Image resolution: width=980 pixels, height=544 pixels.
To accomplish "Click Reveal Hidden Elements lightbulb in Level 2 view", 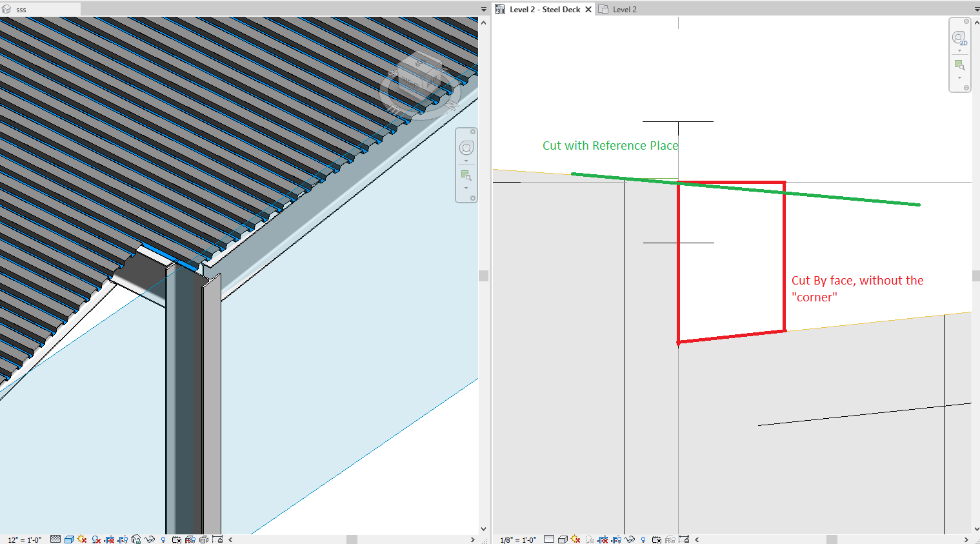I will [643, 539].
